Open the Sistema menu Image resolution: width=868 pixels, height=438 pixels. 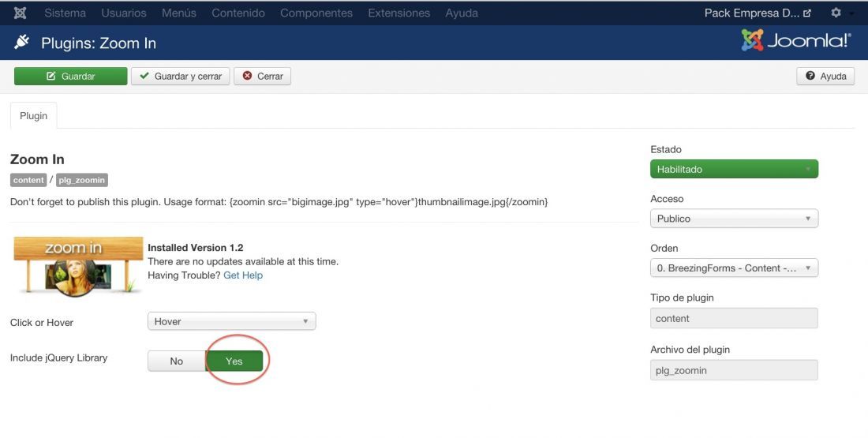coord(65,13)
